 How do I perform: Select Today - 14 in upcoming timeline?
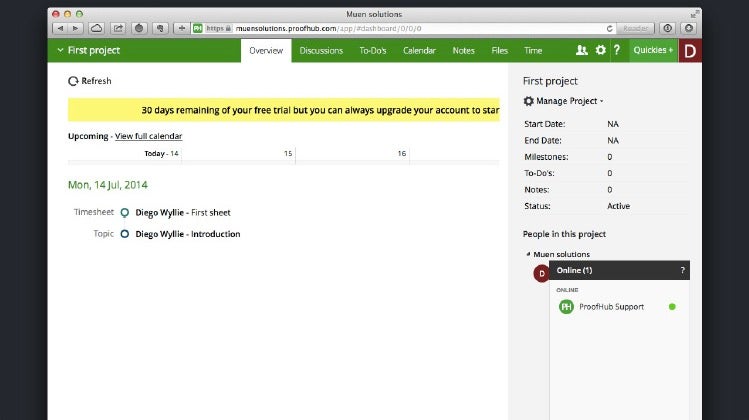tap(161, 153)
